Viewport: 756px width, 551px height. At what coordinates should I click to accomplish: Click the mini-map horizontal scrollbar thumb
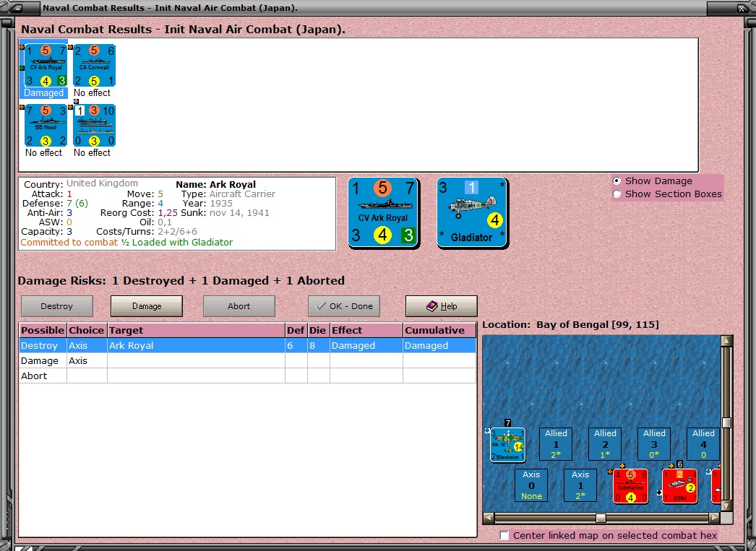tap(601, 518)
